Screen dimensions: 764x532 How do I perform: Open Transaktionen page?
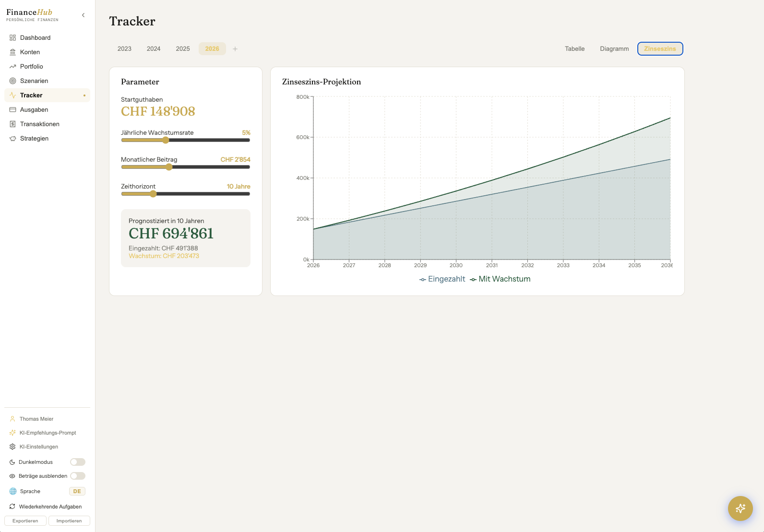(47, 124)
